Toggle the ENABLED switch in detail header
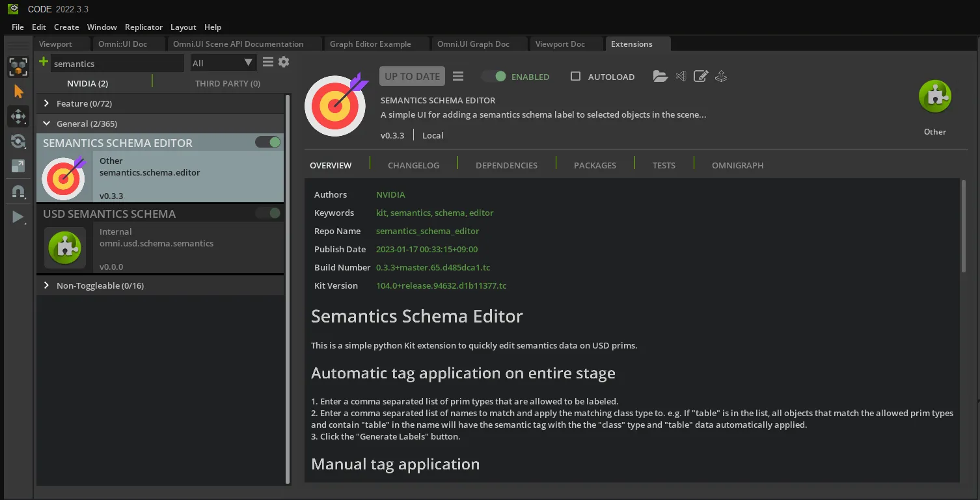 coord(494,77)
